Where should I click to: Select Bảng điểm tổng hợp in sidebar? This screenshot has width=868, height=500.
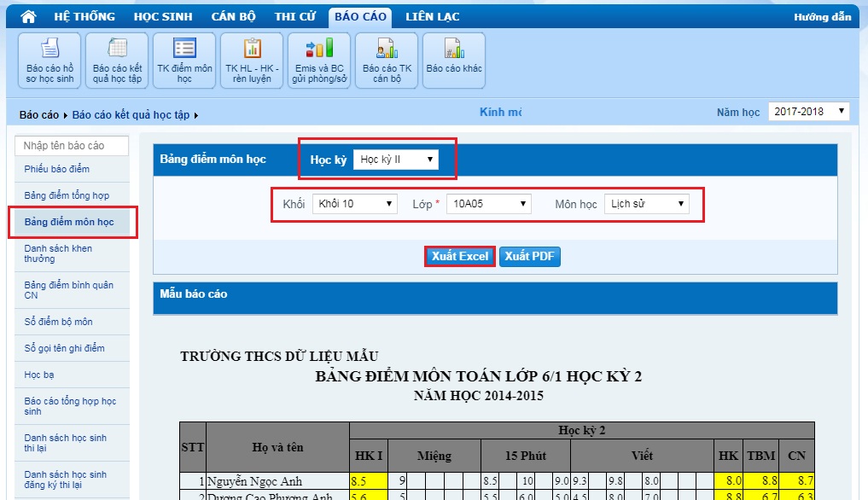(67, 195)
